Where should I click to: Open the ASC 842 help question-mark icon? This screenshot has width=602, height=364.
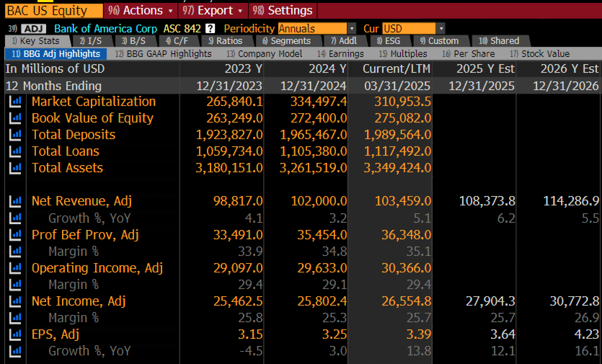click(210, 28)
